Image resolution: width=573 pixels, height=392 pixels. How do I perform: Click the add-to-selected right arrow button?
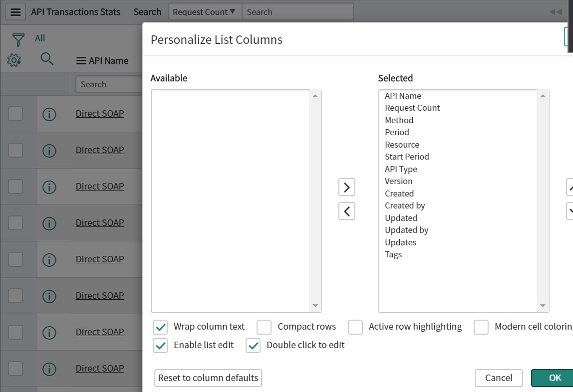346,187
